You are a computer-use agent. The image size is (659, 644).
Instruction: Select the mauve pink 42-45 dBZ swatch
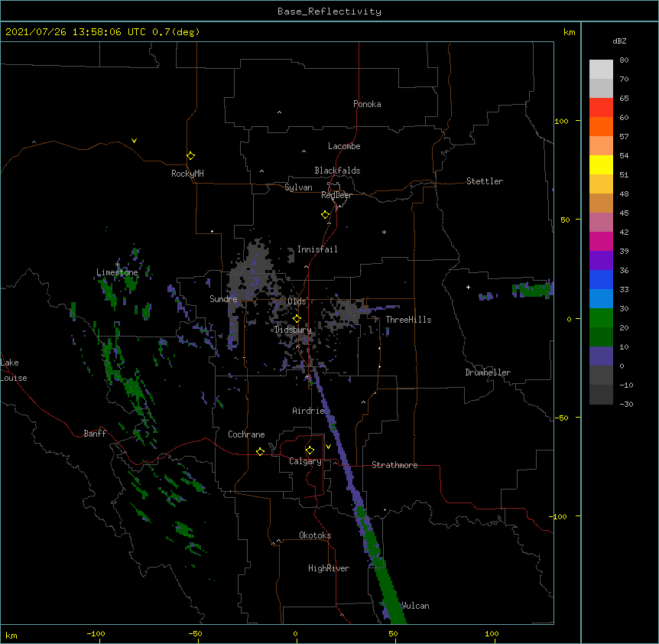[x=601, y=223]
